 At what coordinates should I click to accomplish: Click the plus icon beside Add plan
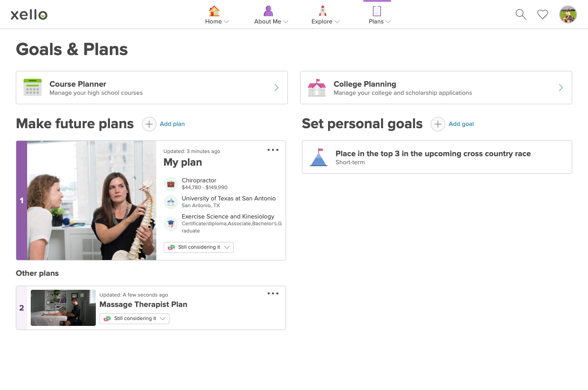pyautogui.click(x=149, y=124)
